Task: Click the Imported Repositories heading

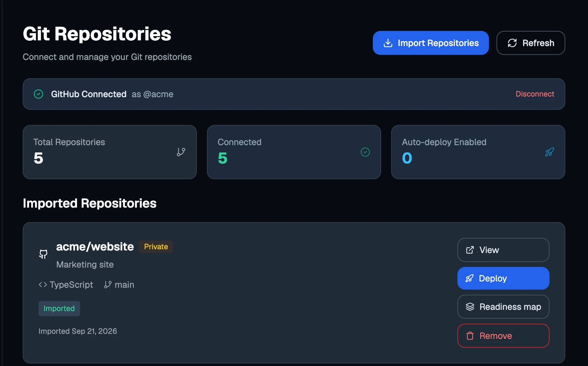Action: [x=90, y=203]
